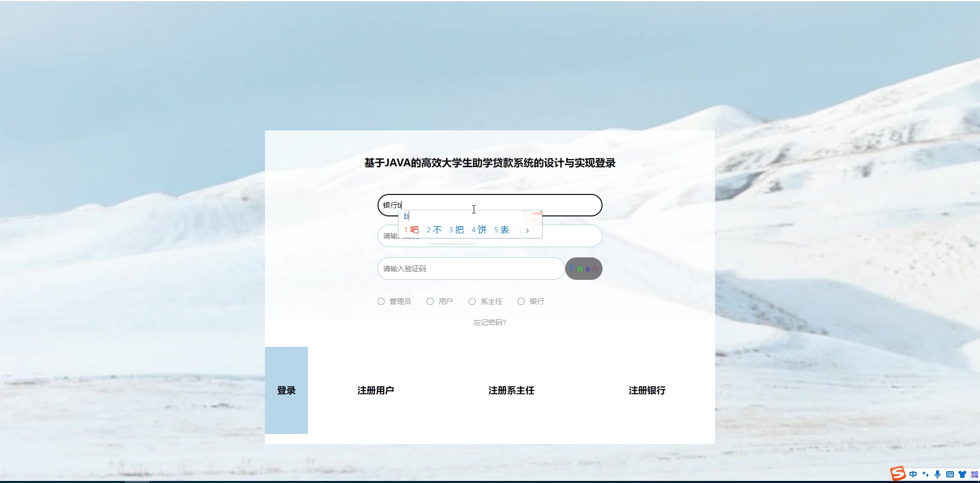Screen dimensions: 980x483
Task: Select the 系主任 role radio button
Action: click(472, 301)
